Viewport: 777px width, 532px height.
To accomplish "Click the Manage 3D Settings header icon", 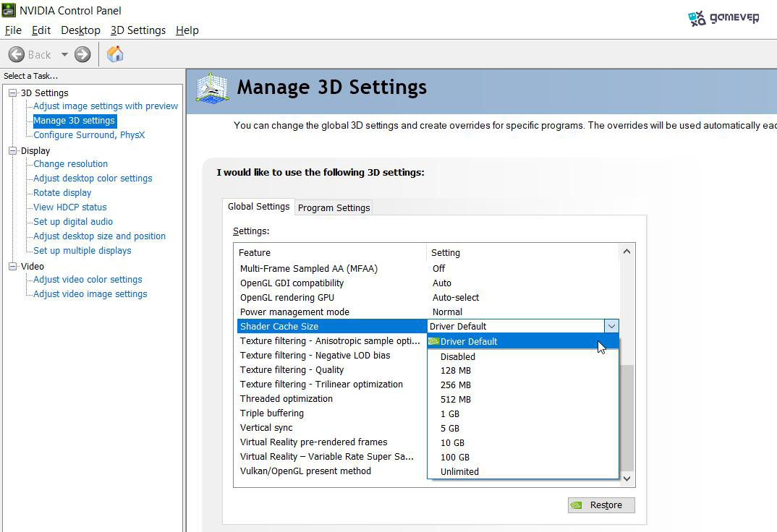I will point(212,88).
